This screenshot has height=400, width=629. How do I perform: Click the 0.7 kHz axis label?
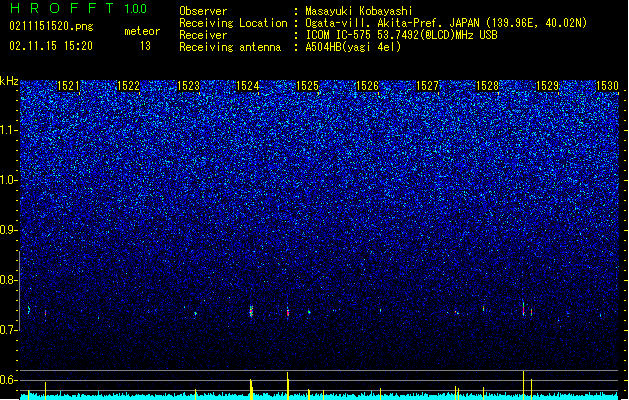click(8, 330)
